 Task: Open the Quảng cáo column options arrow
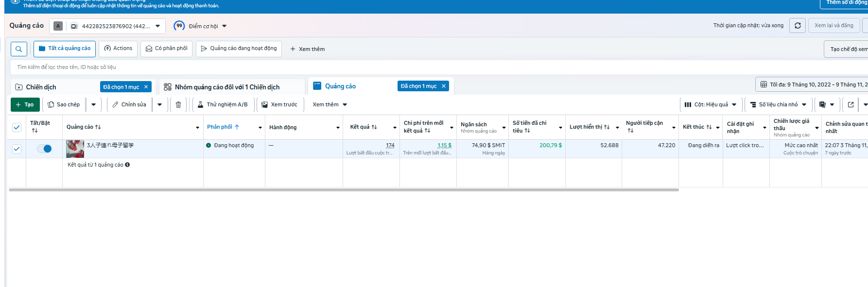pos(197,128)
